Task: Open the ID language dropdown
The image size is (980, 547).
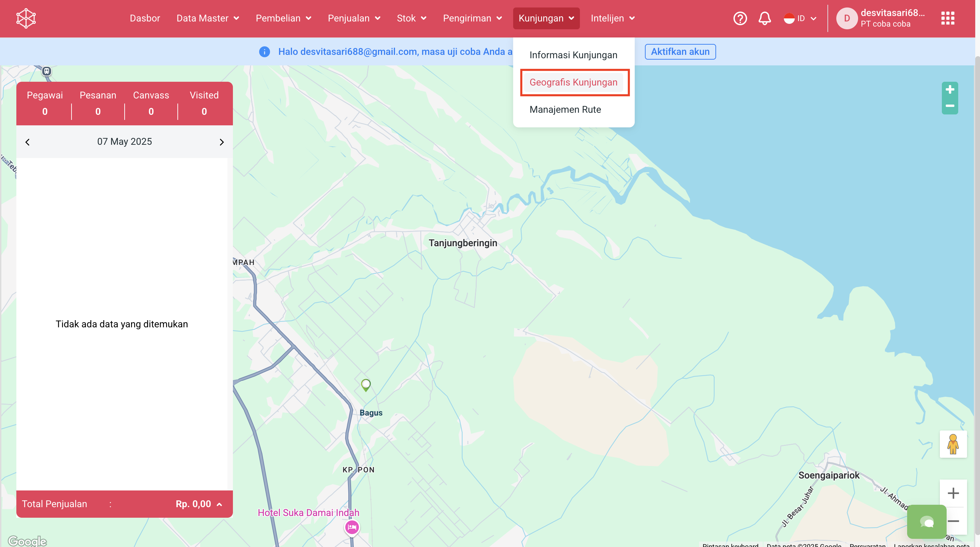Action: 801,18
